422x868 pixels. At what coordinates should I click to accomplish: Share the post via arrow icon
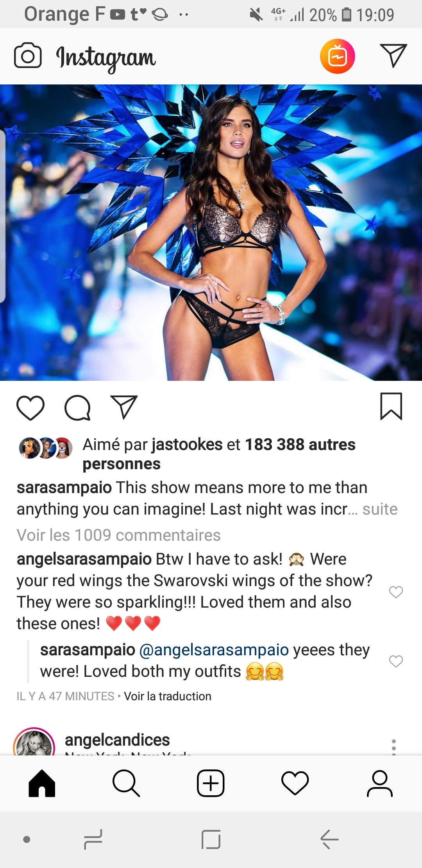point(124,407)
